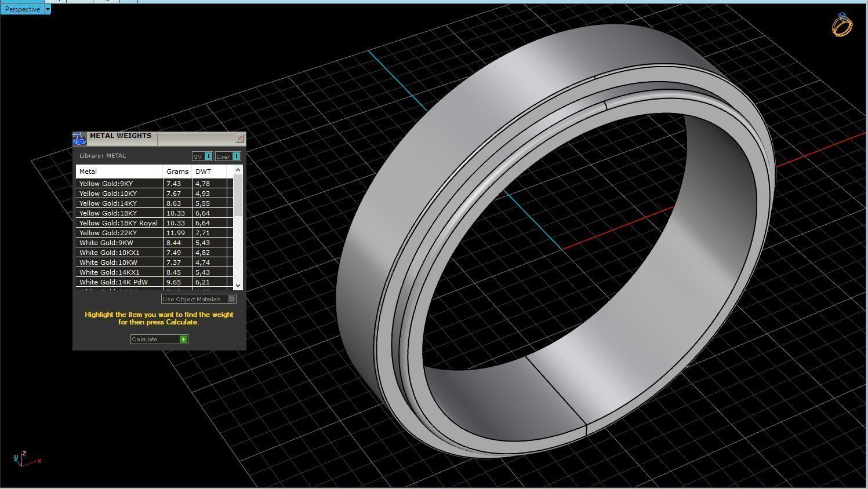
Task: Highlight the Yellow Gold:14KY metal
Action: (x=154, y=203)
